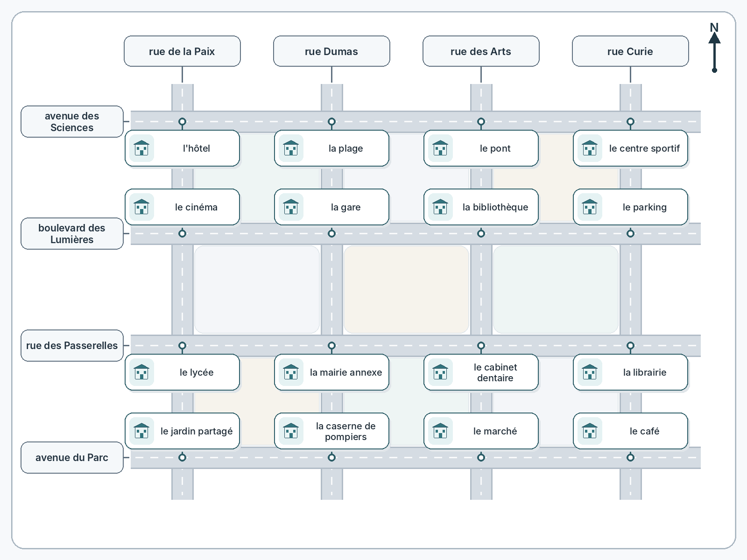Select the la plage text label
Screen dimensions: 747x560
tap(346, 148)
